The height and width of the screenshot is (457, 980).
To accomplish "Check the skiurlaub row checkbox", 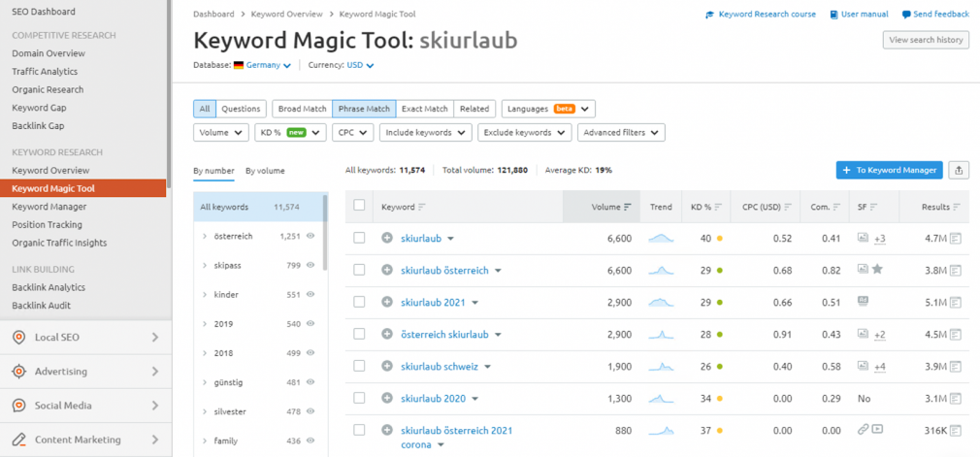I will click(x=359, y=238).
